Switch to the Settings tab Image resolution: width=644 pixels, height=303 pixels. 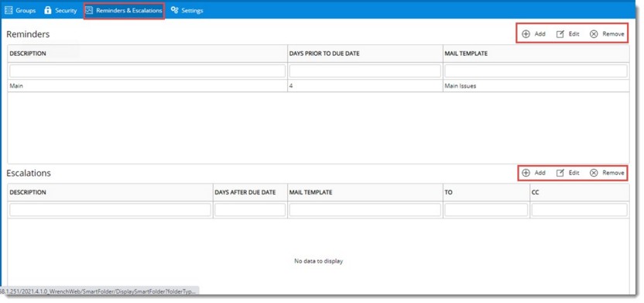[x=187, y=11]
